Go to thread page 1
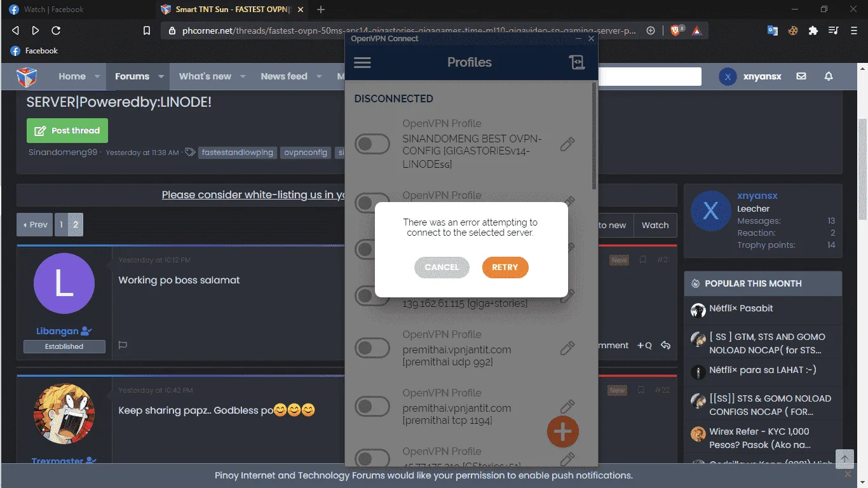This screenshot has height=488, width=868. click(x=61, y=225)
